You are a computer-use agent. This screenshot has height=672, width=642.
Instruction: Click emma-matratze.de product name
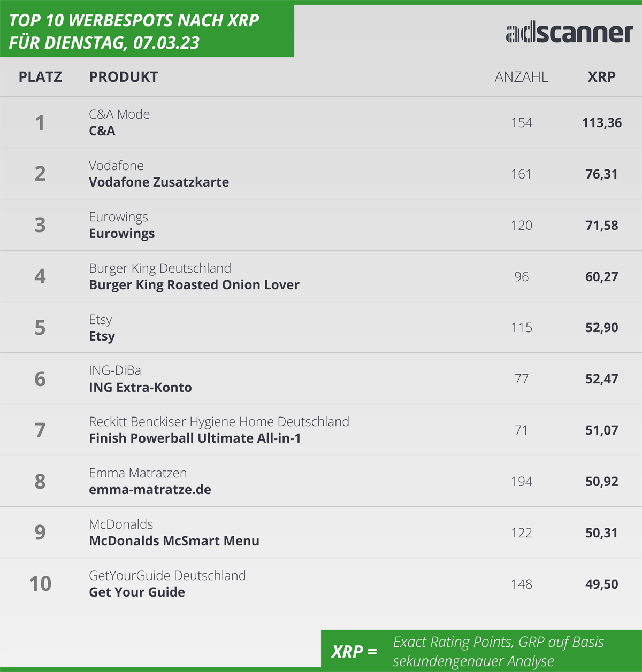(150, 490)
